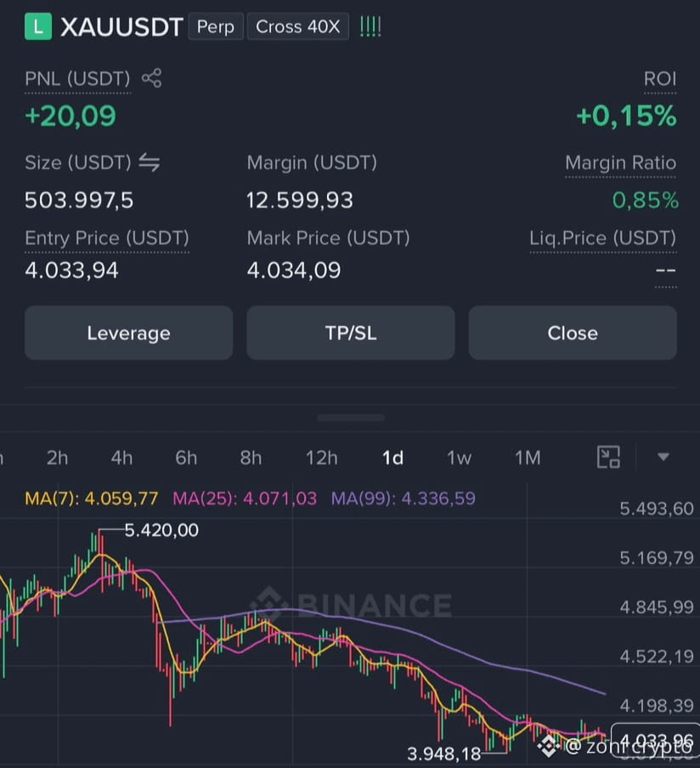Viewport: 700px width, 768px height.
Task: Open the TP/SL button
Action: tap(351, 333)
